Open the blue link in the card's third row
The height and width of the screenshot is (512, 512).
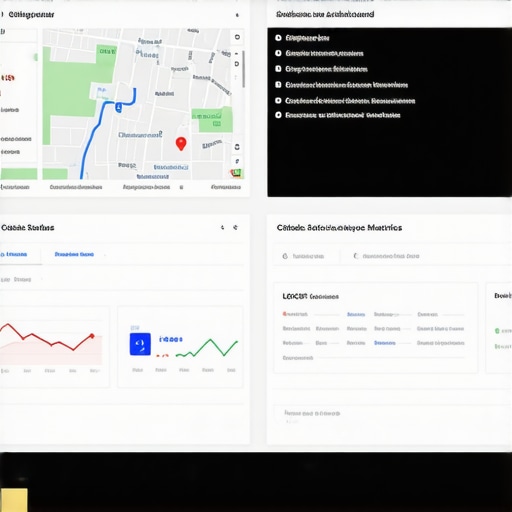pos(385,343)
